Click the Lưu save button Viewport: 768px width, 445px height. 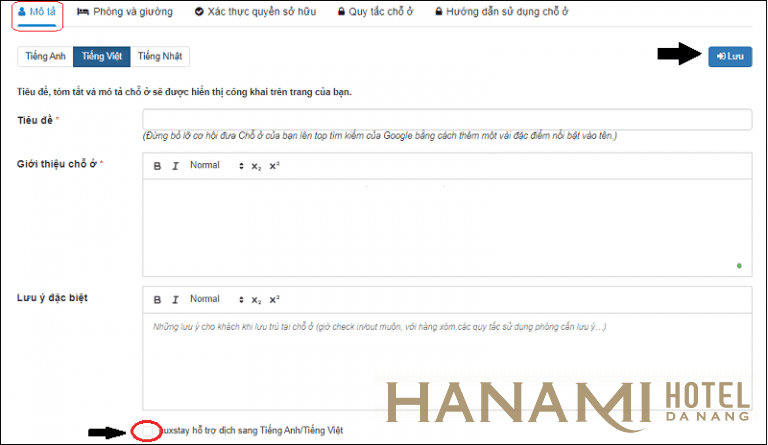click(730, 57)
